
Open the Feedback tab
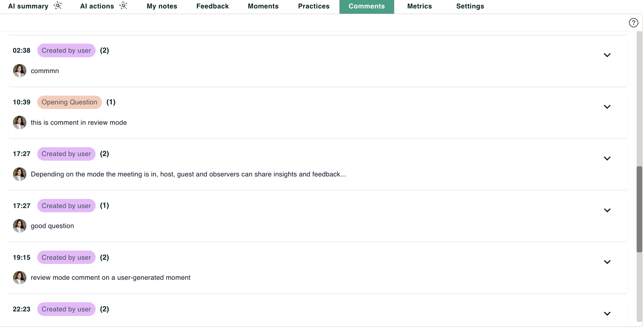212,6
